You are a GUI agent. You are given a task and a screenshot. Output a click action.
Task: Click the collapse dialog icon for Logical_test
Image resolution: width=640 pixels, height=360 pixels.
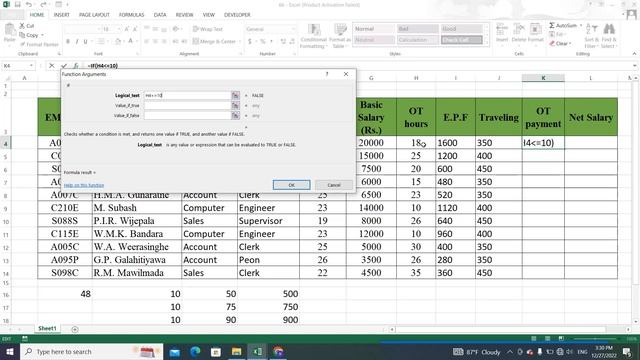coord(236,95)
